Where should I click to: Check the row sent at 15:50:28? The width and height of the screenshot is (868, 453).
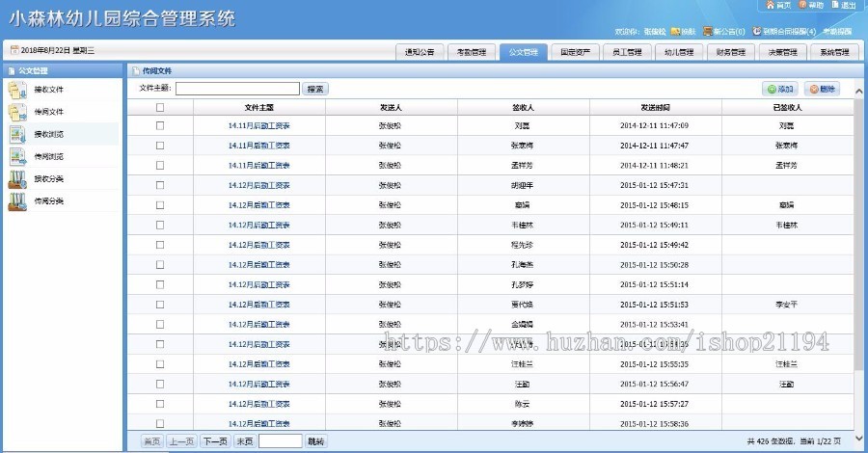(160, 265)
